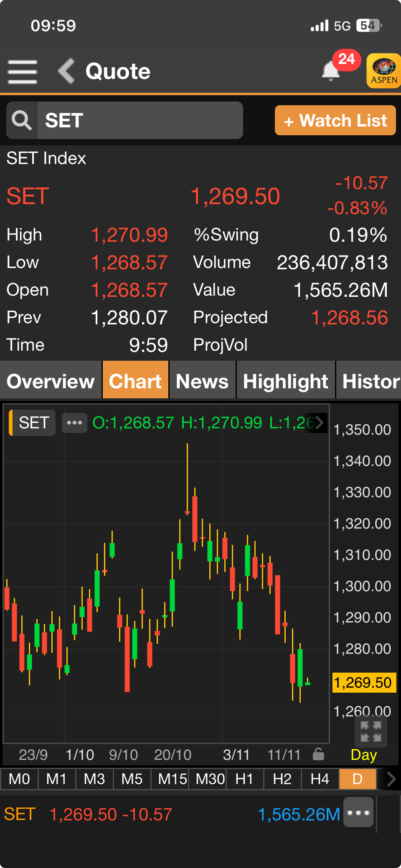Open the Highlight tab
This screenshot has height=868, width=401.
click(x=285, y=381)
